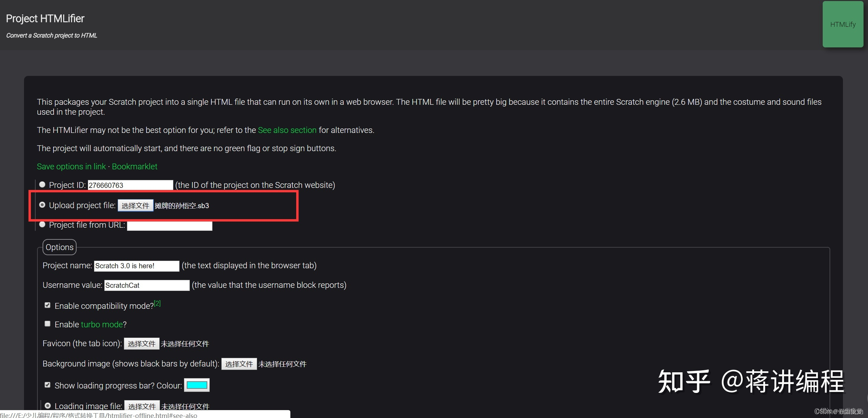868x418 pixels.
Task: Toggle Enable compatibility mode checkbox
Action: 47,305
